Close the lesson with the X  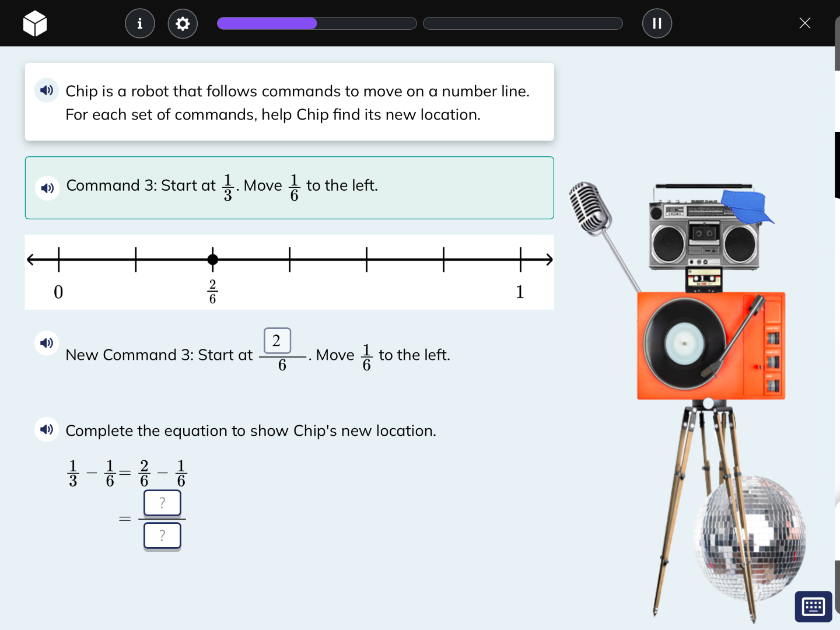(x=805, y=23)
